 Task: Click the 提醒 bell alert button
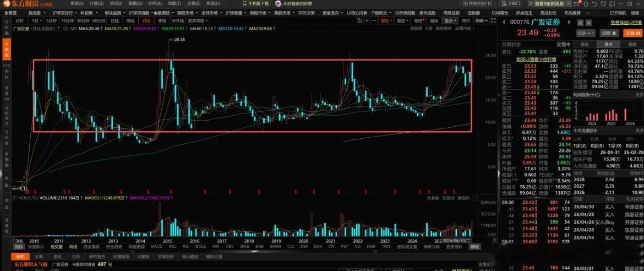tap(609, 33)
